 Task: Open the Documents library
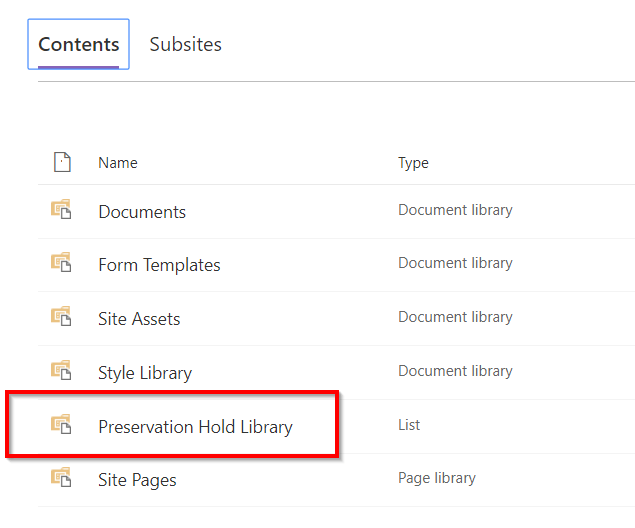[142, 212]
